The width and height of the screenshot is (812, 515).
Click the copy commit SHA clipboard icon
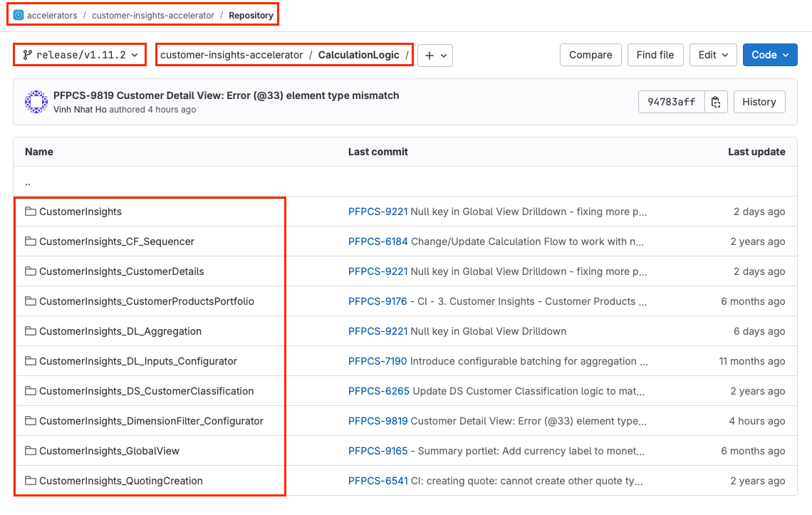point(716,102)
